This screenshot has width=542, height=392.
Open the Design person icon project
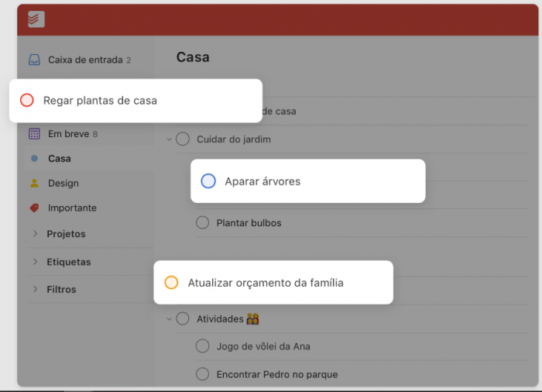pyautogui.click(x=34, y=183)
